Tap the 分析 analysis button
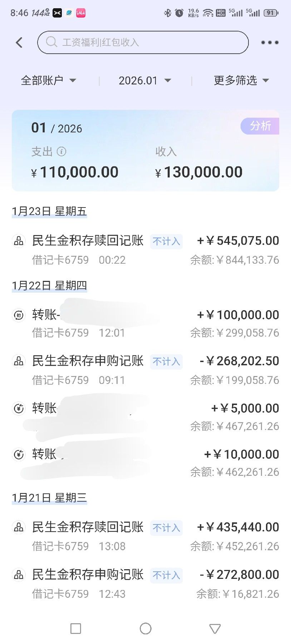Viewport: 291px width, 644px height. pos(260,126)
